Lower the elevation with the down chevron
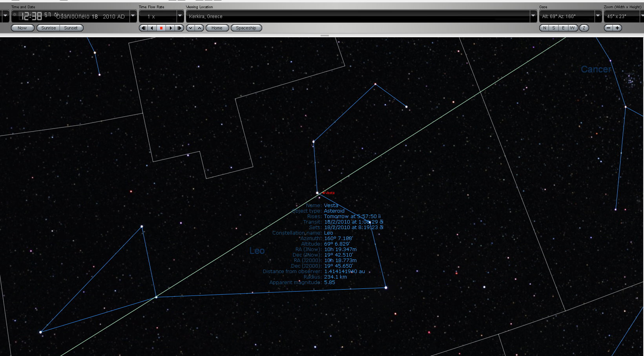This screenshot has width=644, height=356. (190, 28)
